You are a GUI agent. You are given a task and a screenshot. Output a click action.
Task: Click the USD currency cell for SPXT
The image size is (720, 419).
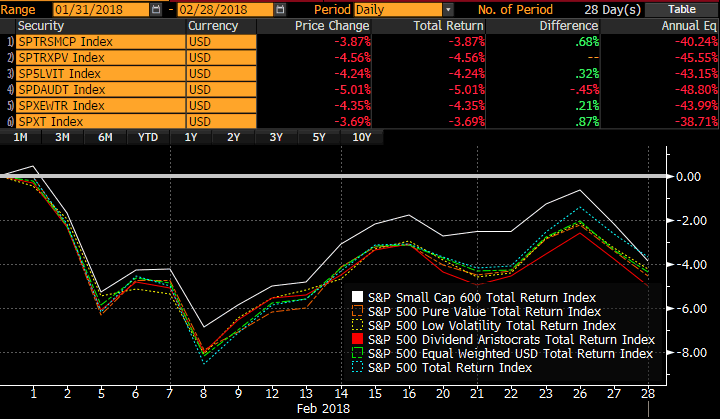(x=221, y=121)
